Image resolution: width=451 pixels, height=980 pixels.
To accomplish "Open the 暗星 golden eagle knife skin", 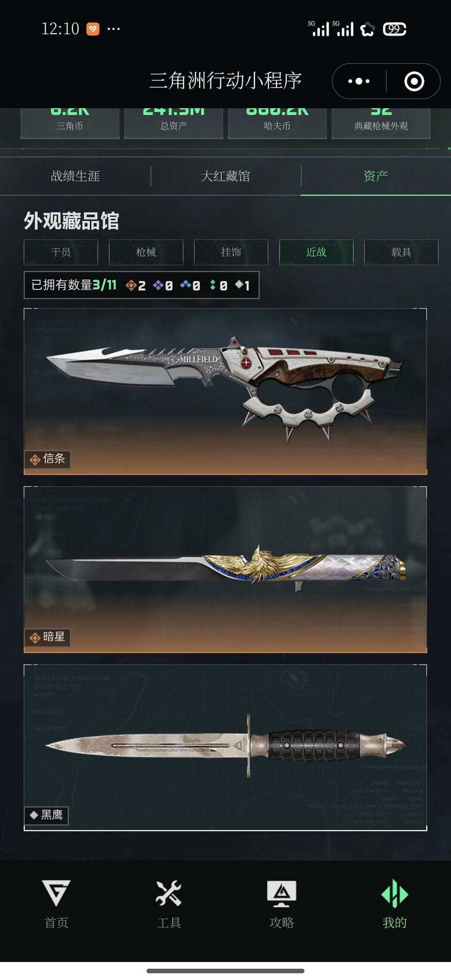I will tap(225, 570).
